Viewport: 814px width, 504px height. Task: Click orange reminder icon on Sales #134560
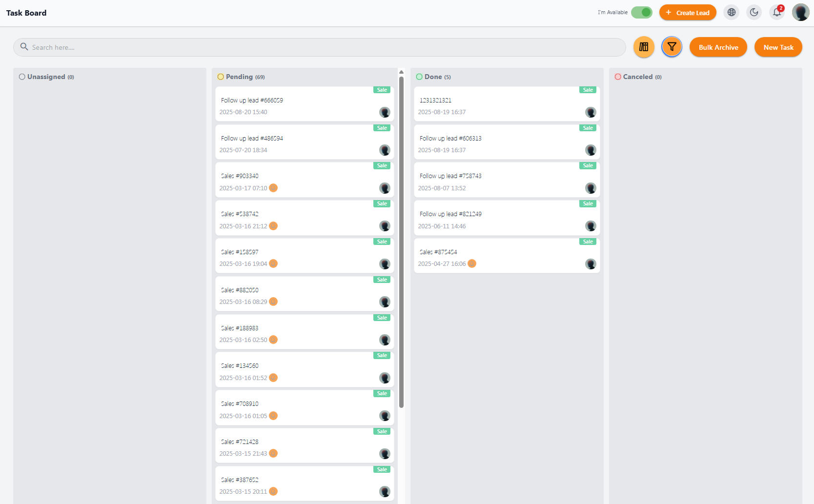(x=273, y=378)
